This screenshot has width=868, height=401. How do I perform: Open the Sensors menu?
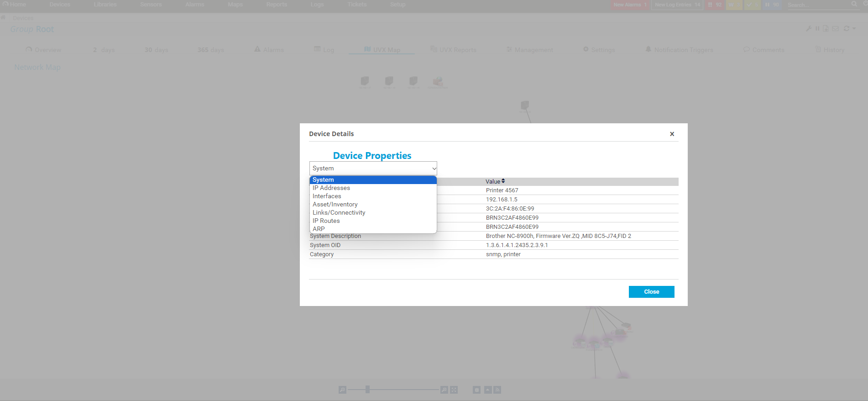[151, 4]
